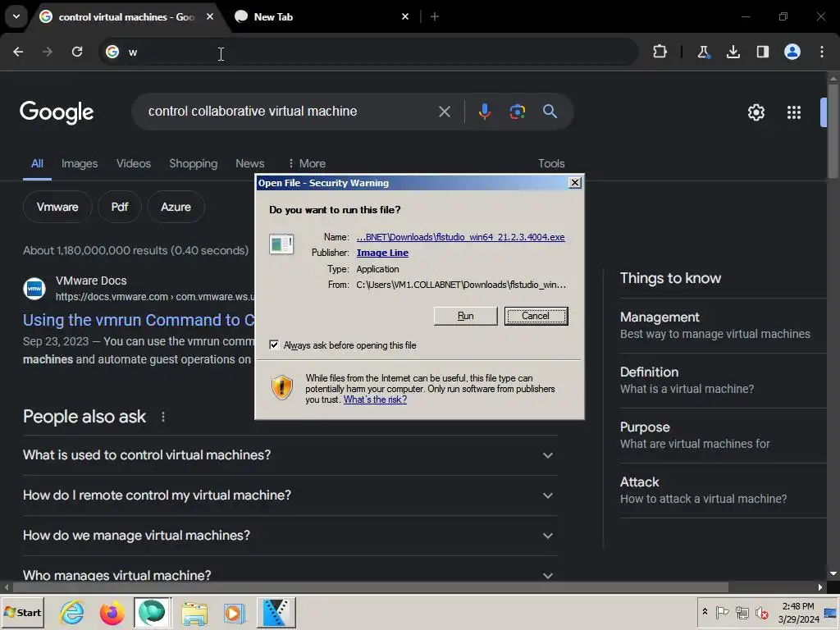
Task: Open the vmrun Command search result
Action: (138, 320)
